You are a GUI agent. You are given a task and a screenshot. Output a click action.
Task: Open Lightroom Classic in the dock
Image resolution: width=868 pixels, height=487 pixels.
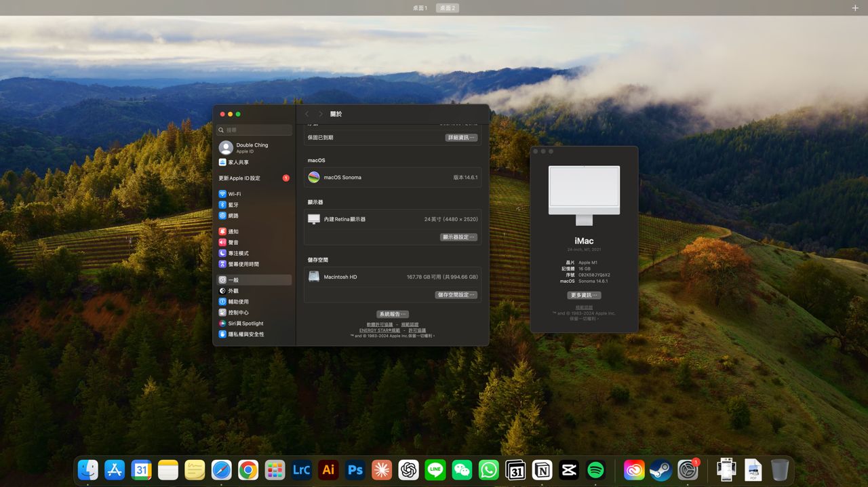tap(301, 470)
